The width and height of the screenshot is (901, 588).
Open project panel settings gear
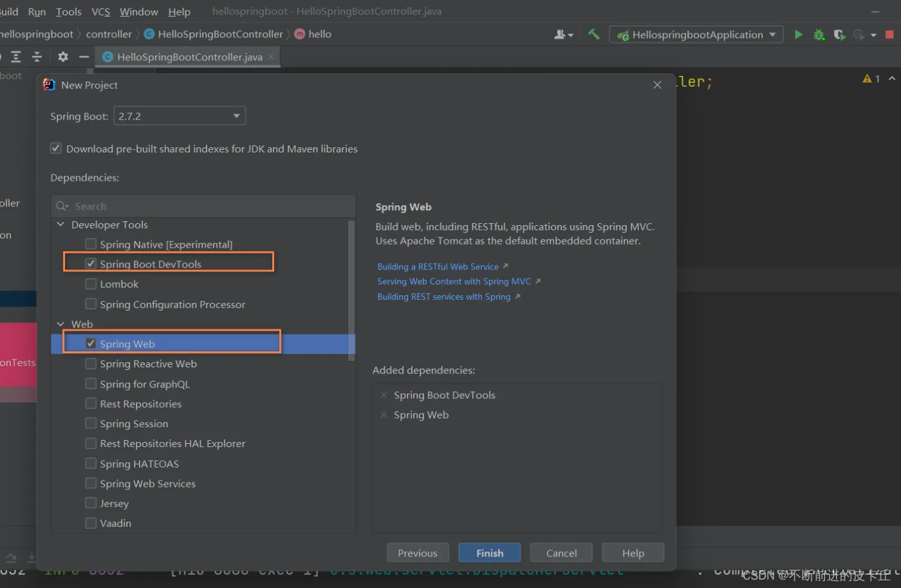(62, 57)
